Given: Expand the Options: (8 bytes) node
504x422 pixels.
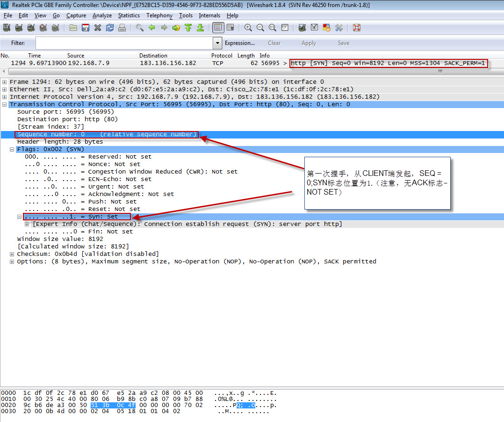Looking at the screenshot, I should (12, 262).
